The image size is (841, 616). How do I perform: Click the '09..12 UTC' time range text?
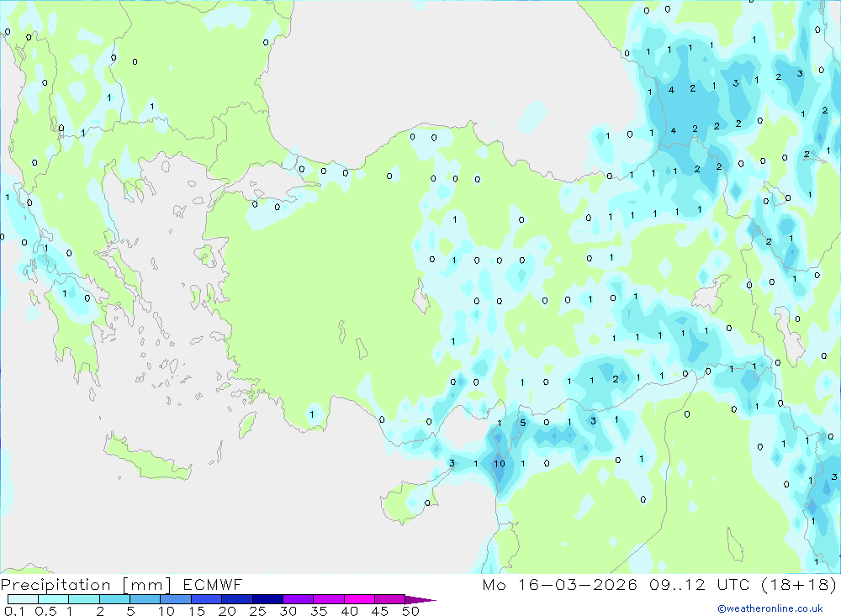pyautogui.click(x=699, y=585)
